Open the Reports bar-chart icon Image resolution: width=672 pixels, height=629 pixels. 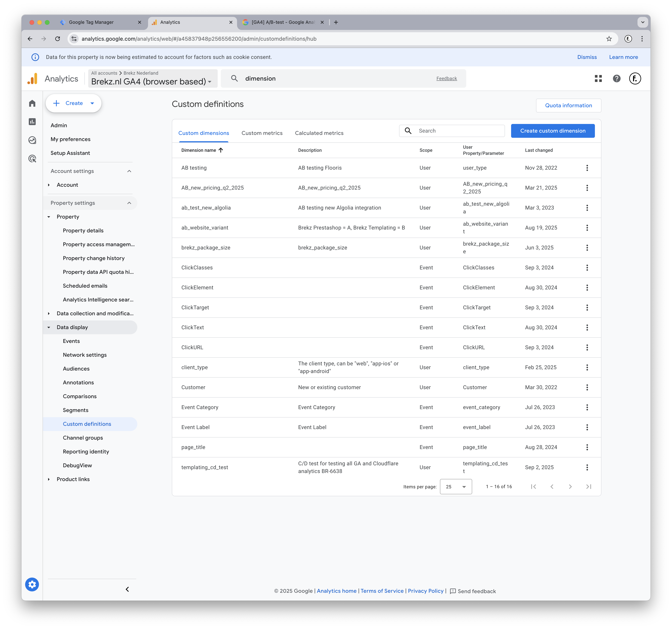32,122
